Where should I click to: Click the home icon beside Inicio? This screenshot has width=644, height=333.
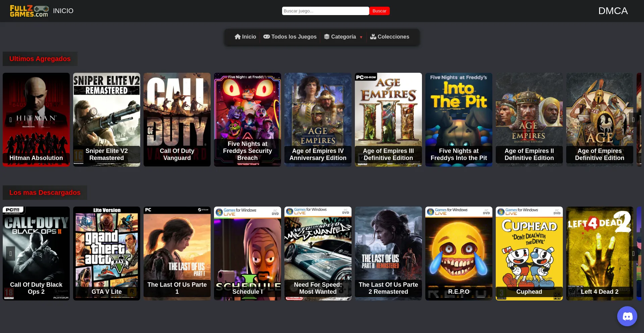click(x=237, y=37)
